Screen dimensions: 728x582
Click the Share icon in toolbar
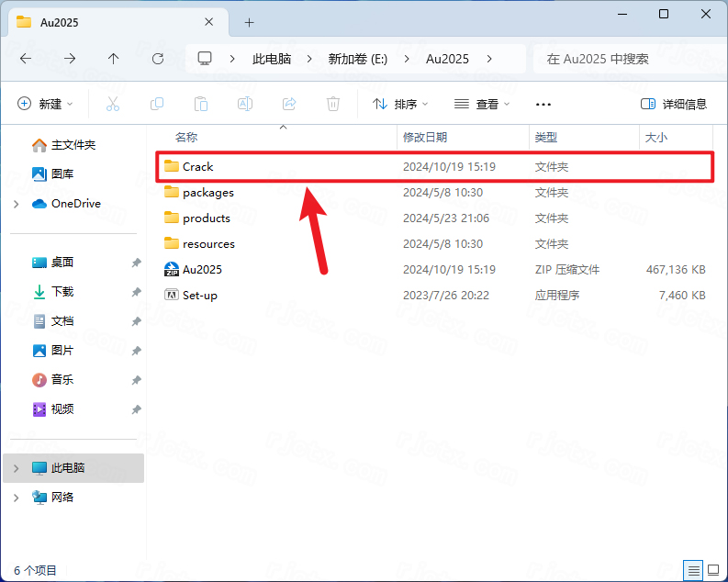[289, 104]
